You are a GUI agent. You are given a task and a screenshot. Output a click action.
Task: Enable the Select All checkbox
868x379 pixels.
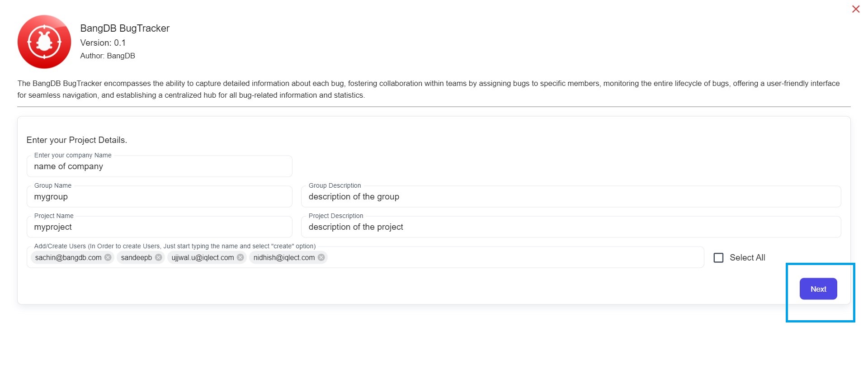point(718,258)
